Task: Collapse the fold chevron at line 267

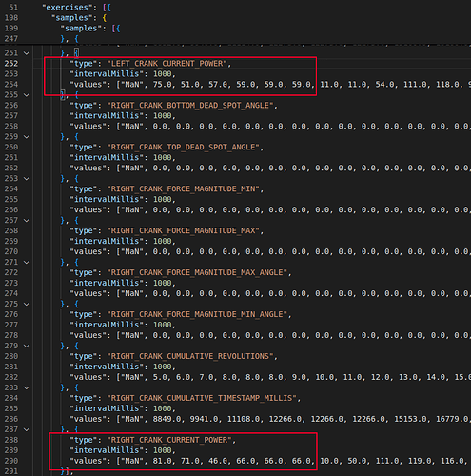Action: (27, 221)
